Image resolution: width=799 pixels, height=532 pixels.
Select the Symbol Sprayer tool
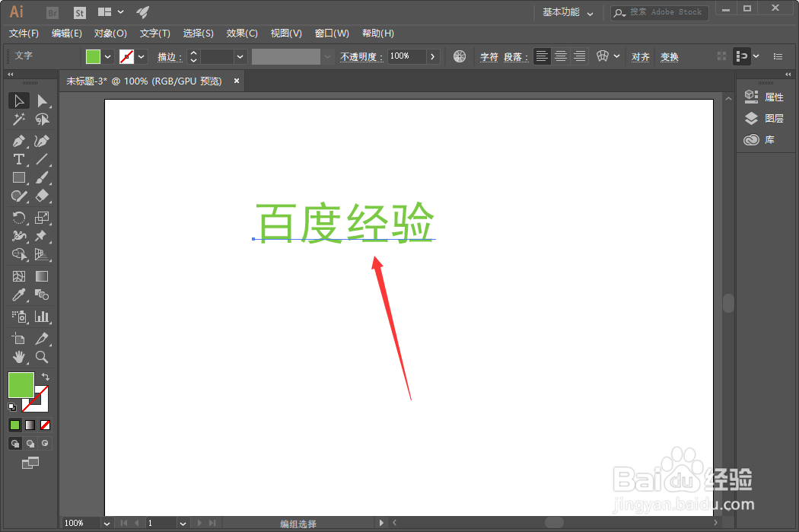(19, 317)
